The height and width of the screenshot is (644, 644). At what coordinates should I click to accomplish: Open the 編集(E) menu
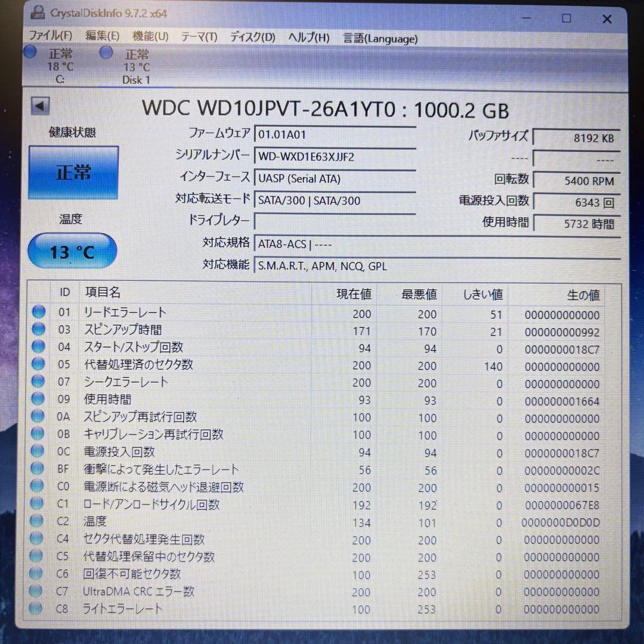103,36
